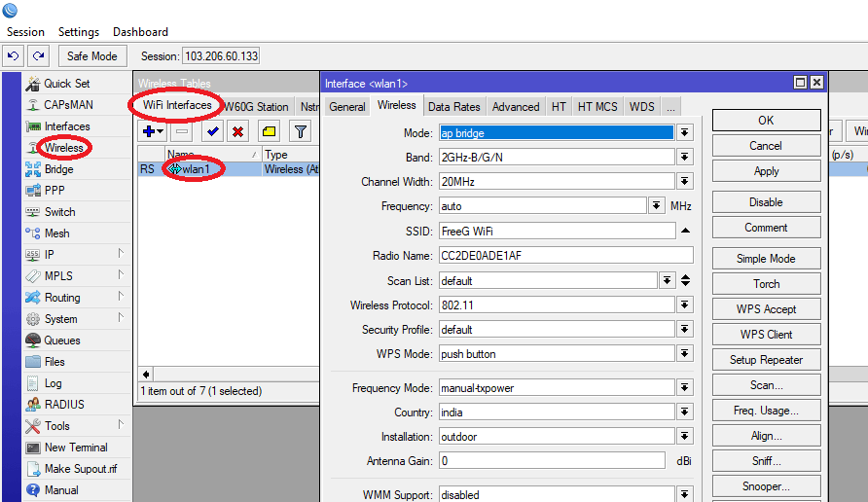
Task: Switch to the HT MCS tab
Action: (597, 107)
